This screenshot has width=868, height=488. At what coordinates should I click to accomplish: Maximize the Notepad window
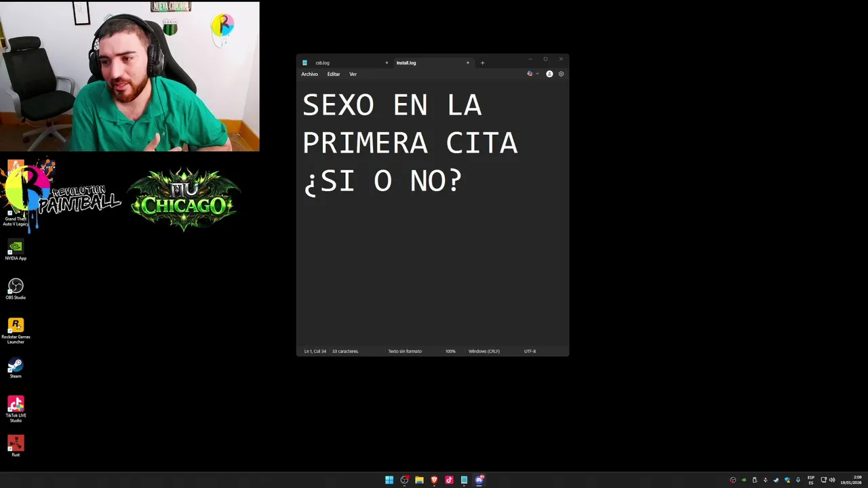[x=545, y=59]
